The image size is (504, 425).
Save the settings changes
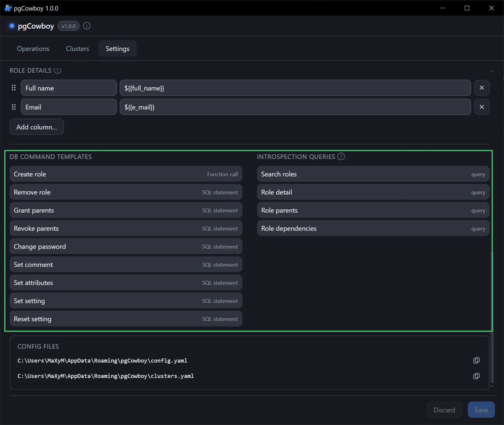point(481,410)
